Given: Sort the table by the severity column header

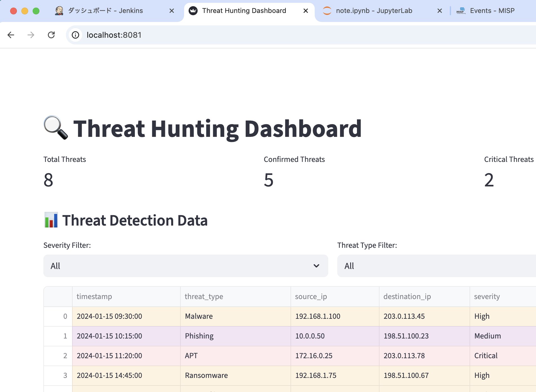Looking at the screenshot, I should 487,296.
